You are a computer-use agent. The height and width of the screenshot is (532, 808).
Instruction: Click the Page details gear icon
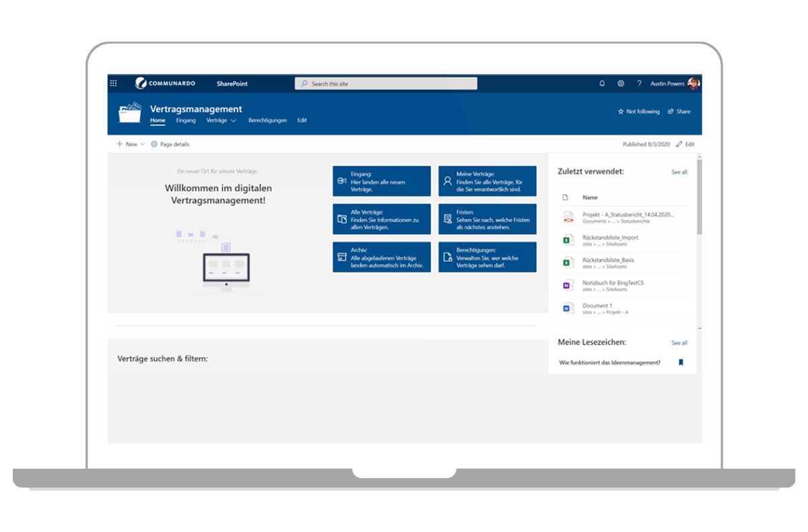click(154, 144)
